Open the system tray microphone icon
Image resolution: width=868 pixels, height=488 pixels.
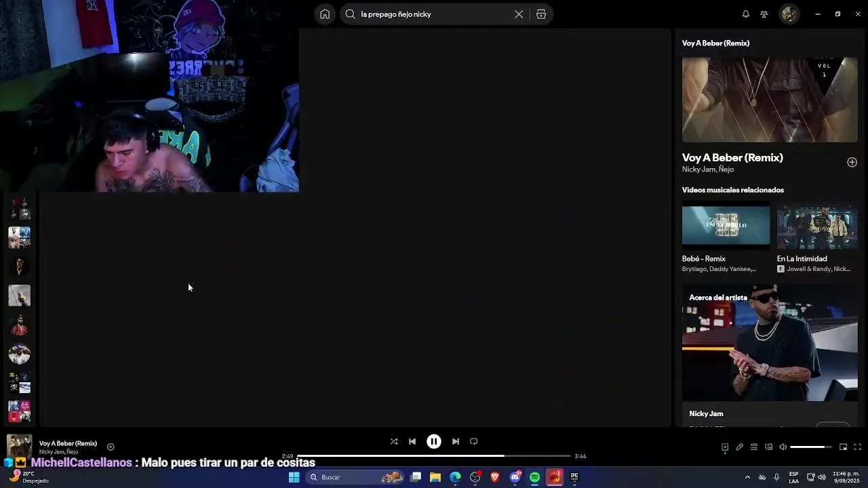pos(776,477)
